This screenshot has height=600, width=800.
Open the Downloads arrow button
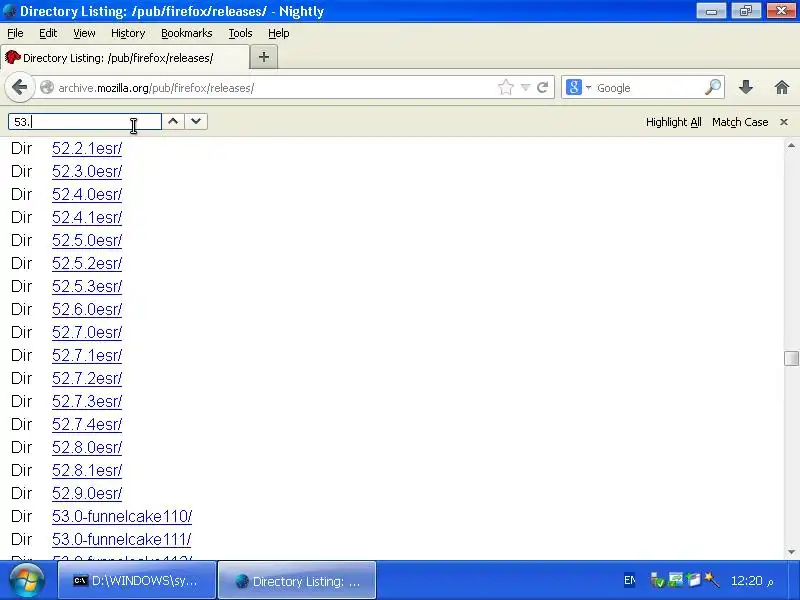[x=746, y=88]
